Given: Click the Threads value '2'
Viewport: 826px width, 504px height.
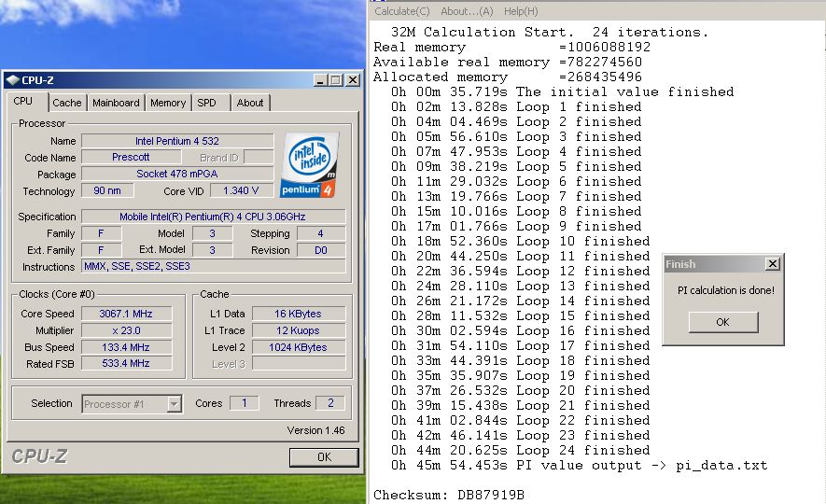Looking at the screenshot, I should point(330,403).
